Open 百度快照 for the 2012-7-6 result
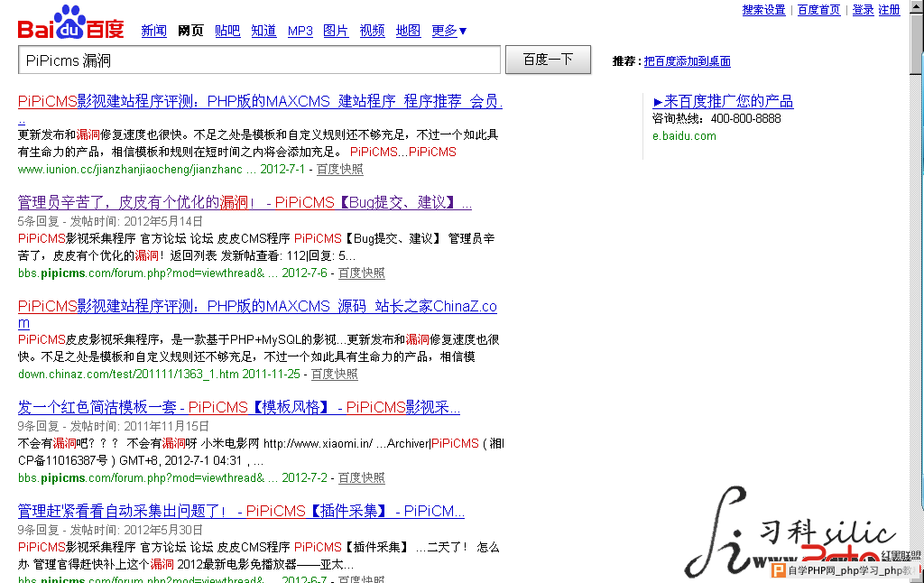This screenshot has width=924, height=583. pos(361,273)
